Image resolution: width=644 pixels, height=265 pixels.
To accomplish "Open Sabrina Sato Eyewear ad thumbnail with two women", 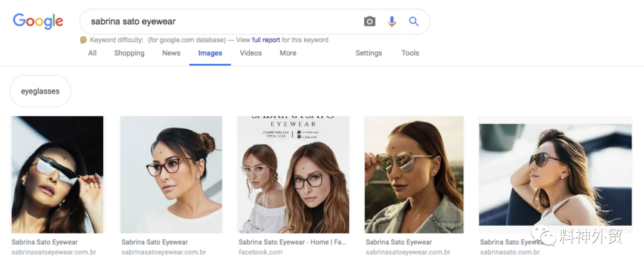I will tap(293, 174).
